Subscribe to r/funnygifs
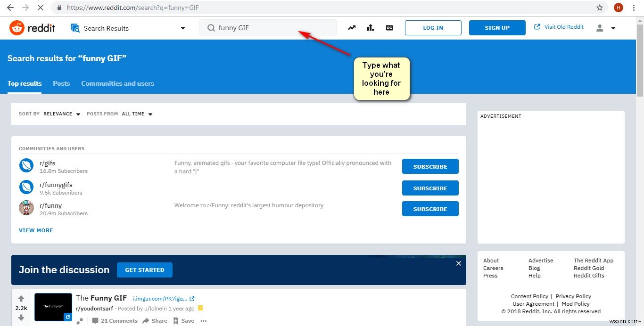The height and width of the screenshot is (326, 644). tap(430, 188)
